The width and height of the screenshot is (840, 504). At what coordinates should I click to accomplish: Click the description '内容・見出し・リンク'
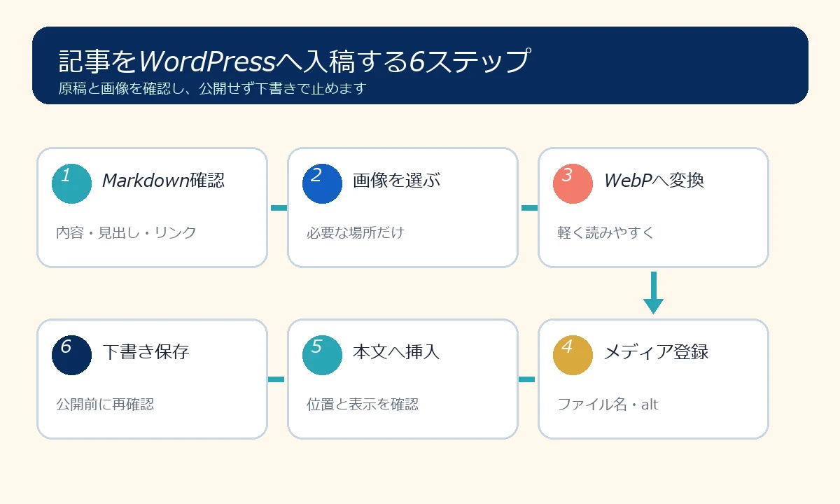coord(126,232)
